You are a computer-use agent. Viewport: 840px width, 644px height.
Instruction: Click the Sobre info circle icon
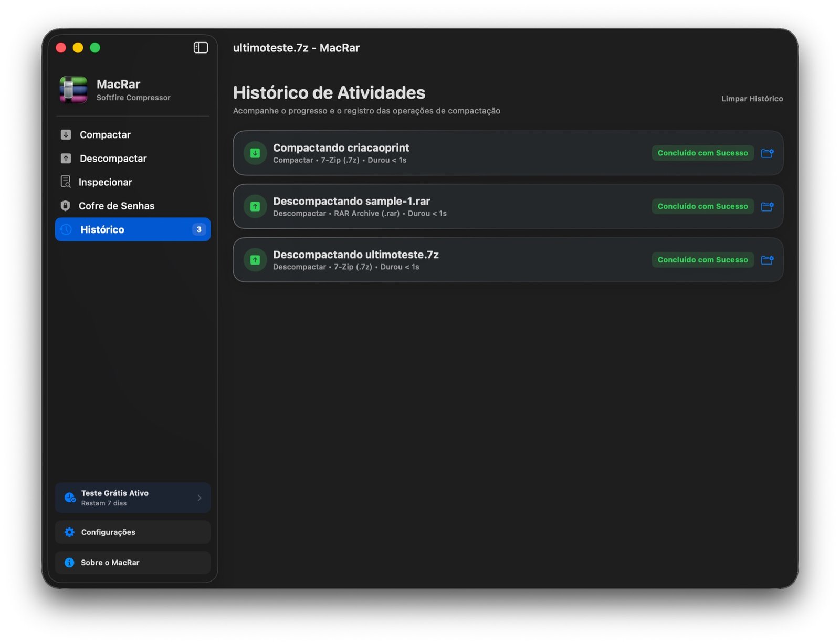click(69, 563)
